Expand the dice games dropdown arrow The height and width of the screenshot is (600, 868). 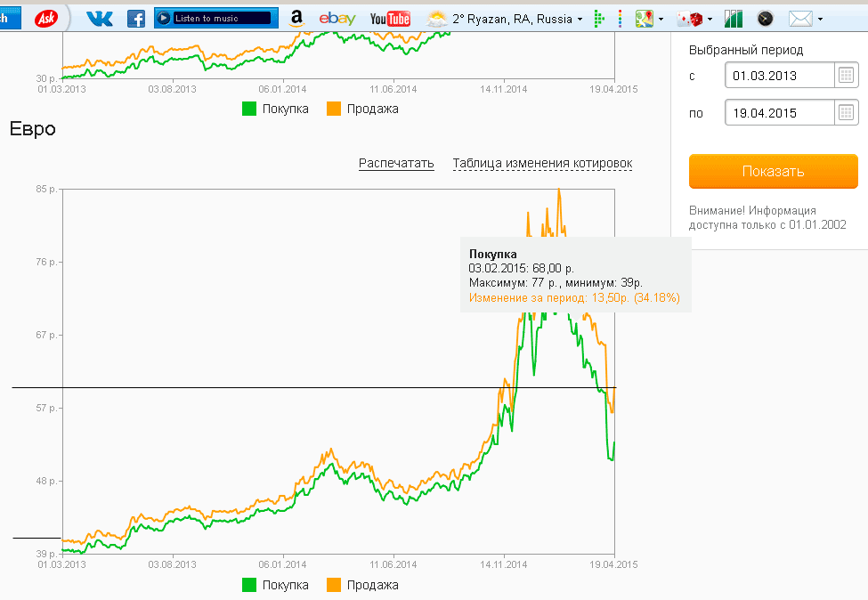pyautogui.click(x=710, y=19)
